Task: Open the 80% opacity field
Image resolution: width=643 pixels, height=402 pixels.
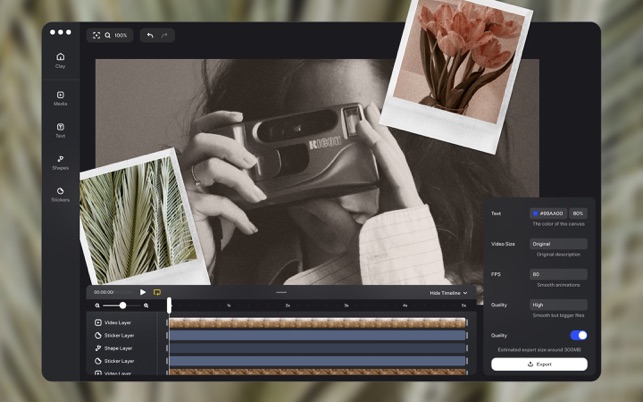Action: [x=578, y=213]
